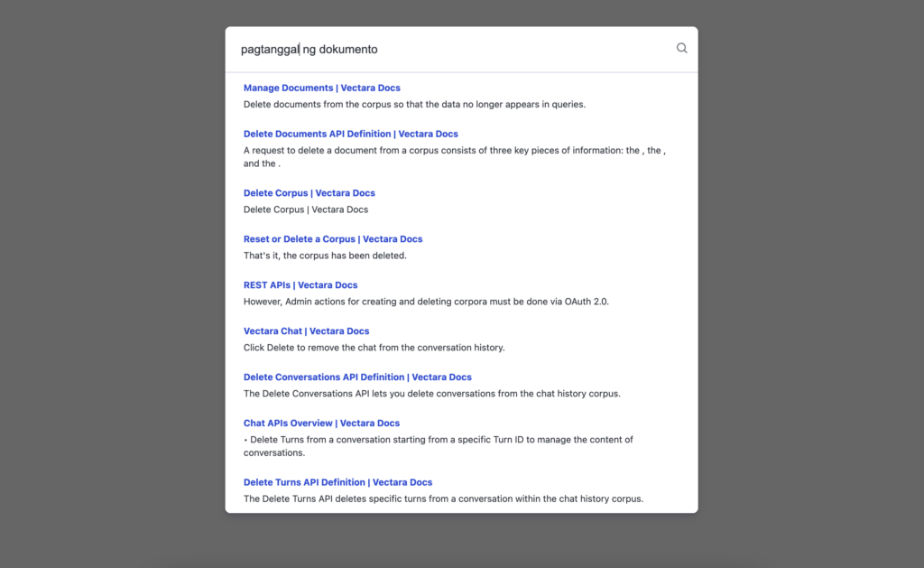Screen dimensions: 924x568
Task: Dismiss the search modal by clicking the gray backdrop
Action: coord(108,271)
